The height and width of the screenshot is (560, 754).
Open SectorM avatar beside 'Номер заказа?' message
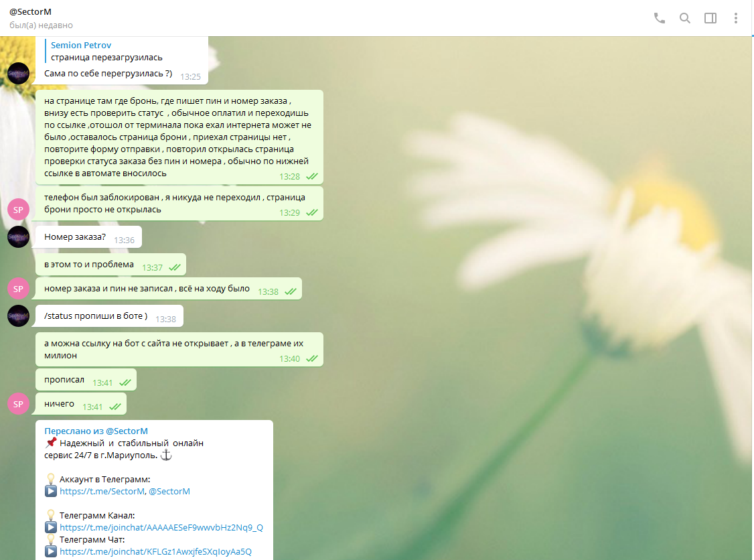pyautogui.click(x=18, y=237)
